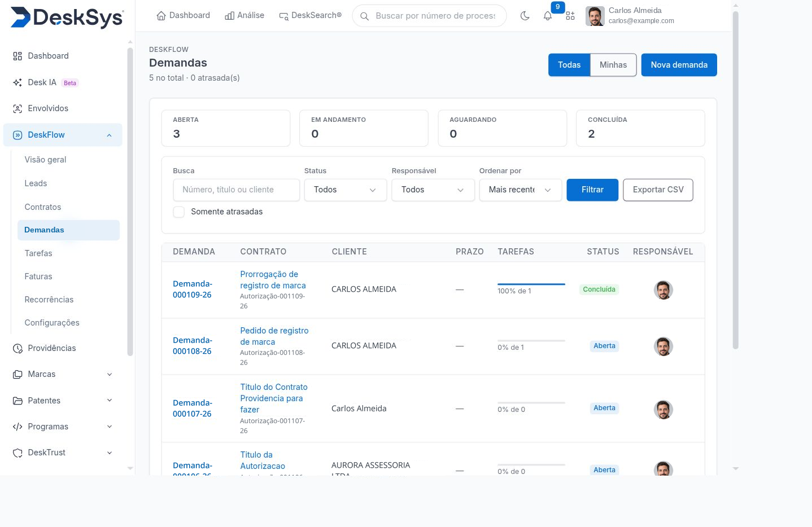Open Análise in the top navigation

tap(245, 16)
